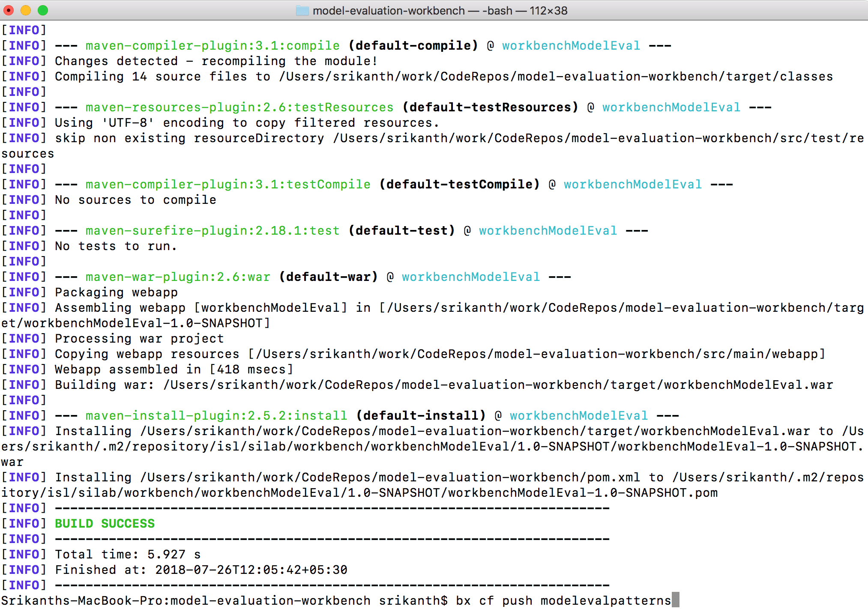Click maven-resources-plugin:2.6:testResources text
Viewport: 868px width, 609px height.
tap(239, 107)
